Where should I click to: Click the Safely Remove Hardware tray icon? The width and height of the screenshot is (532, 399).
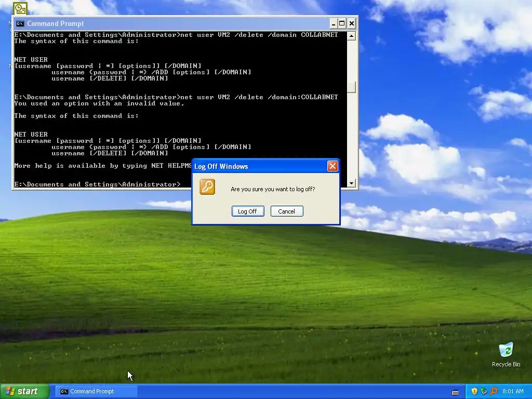click(484, 391)
